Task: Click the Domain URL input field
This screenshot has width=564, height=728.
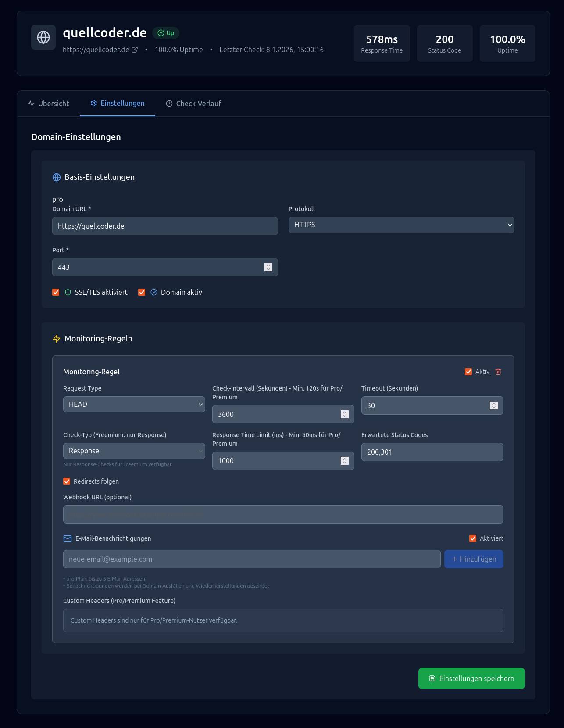Action: (x=165, y=226)
